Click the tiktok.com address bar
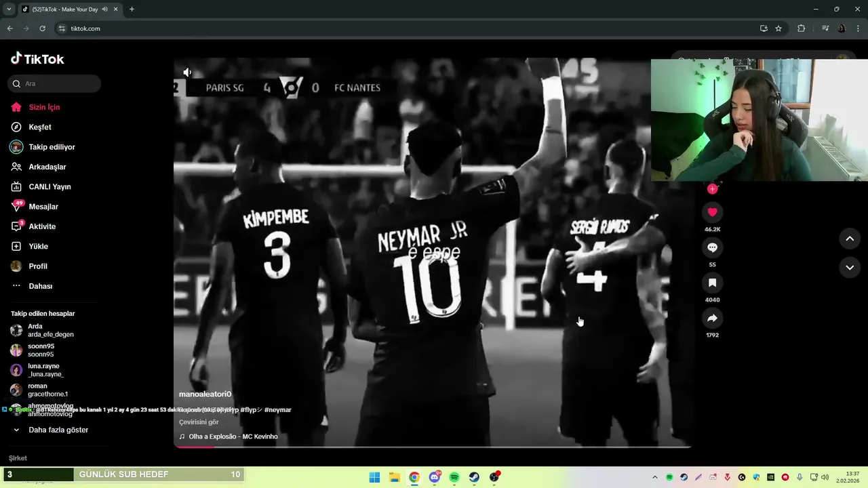The width and height of the screenshot is (868, 488). coord(406,28)
